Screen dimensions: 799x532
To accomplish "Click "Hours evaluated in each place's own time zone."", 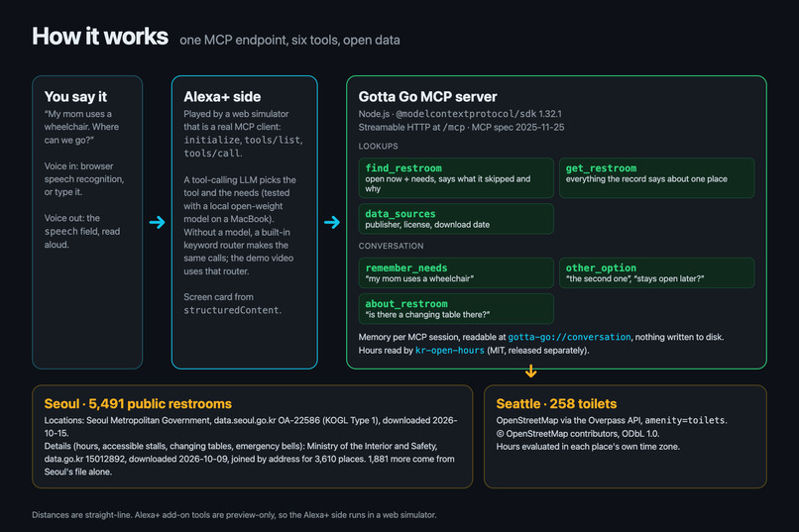I will click(588, 447).
